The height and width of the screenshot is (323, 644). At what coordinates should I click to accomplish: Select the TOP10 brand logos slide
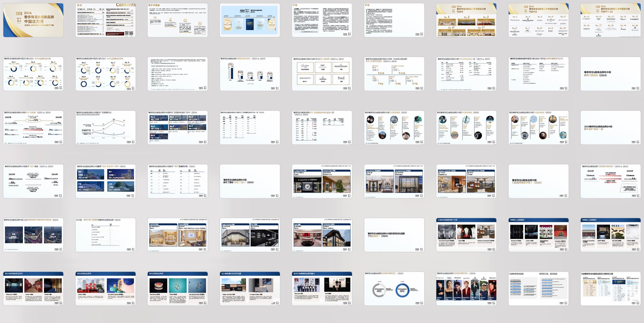(538, 20)
